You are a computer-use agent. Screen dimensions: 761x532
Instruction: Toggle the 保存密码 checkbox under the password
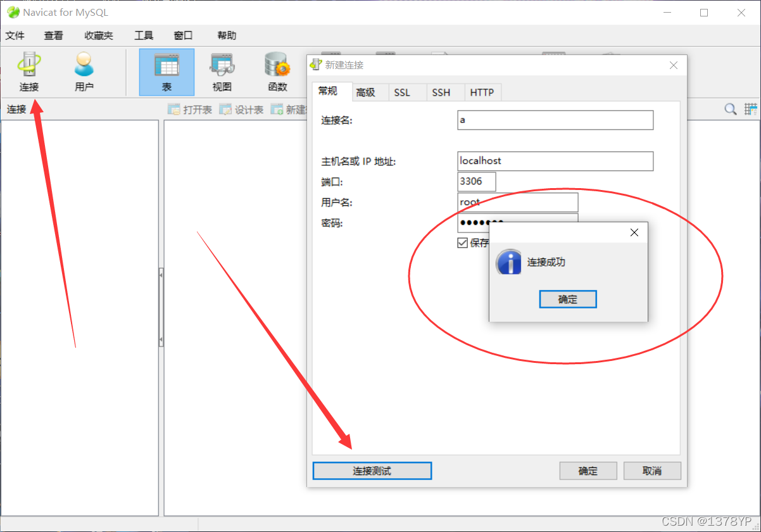point(463,243)
